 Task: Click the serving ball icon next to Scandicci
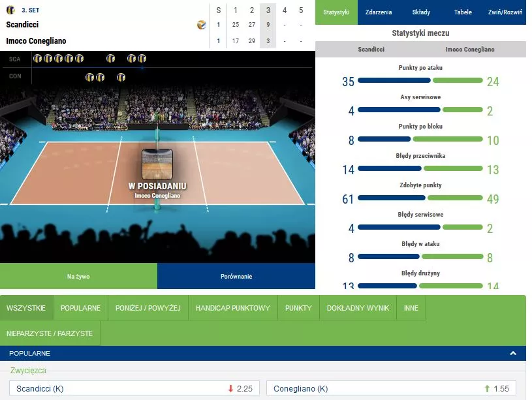[x=202, y=25]
